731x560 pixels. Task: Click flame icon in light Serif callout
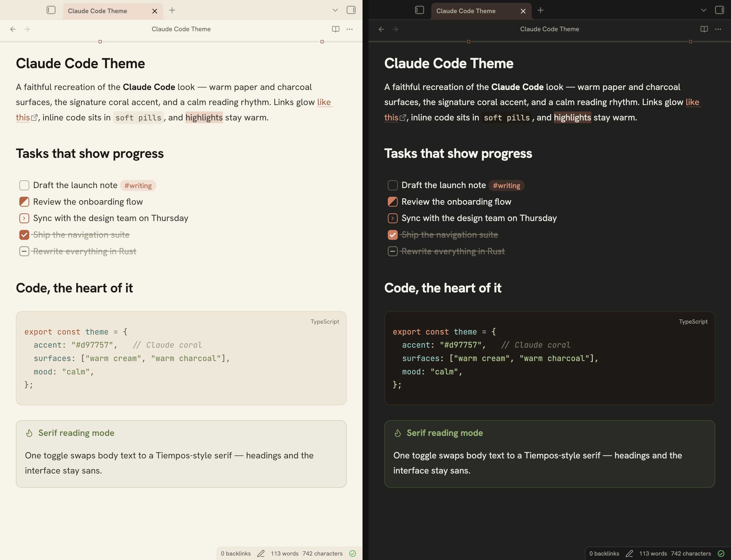point(29,433)
